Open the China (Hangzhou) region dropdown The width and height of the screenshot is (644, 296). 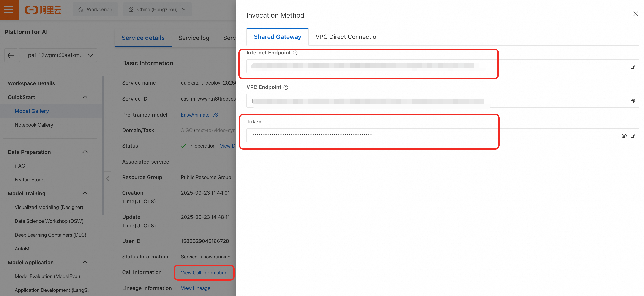[158, 9]
